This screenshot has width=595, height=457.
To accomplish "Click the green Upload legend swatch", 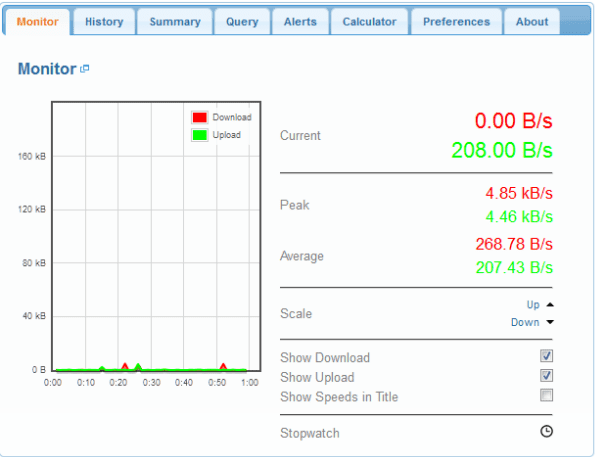I will click(x=200, y=135).
